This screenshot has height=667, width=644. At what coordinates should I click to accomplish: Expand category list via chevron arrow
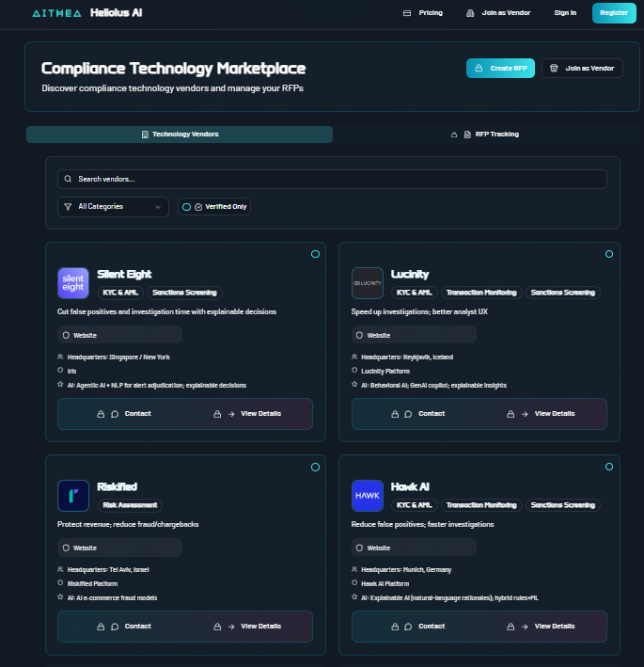coord(158,207)
